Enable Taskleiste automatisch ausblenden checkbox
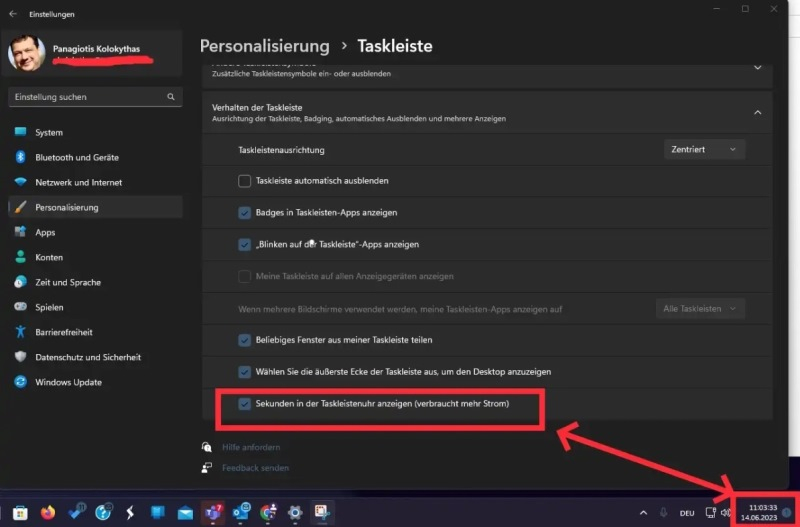The image size is (800, 527). pyautogui.click(x=244, y=181)
